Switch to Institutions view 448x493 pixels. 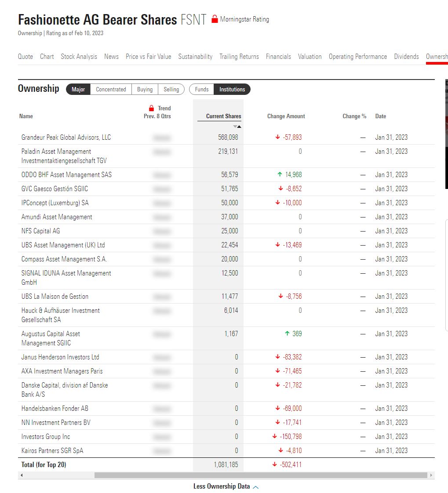(232, 89)
